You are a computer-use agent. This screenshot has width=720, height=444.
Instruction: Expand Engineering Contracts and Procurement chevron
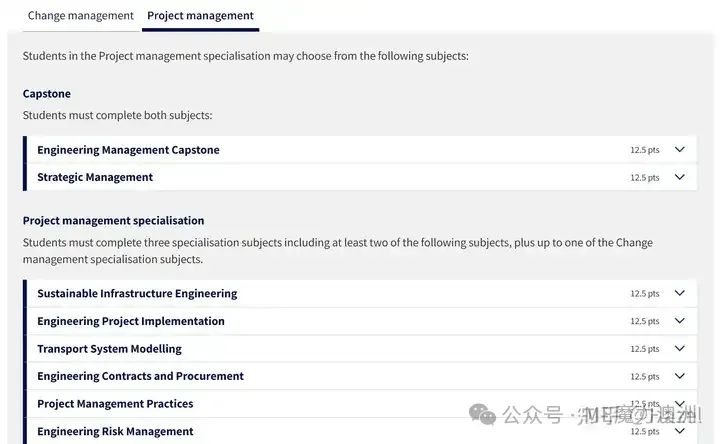coord(680,376)
